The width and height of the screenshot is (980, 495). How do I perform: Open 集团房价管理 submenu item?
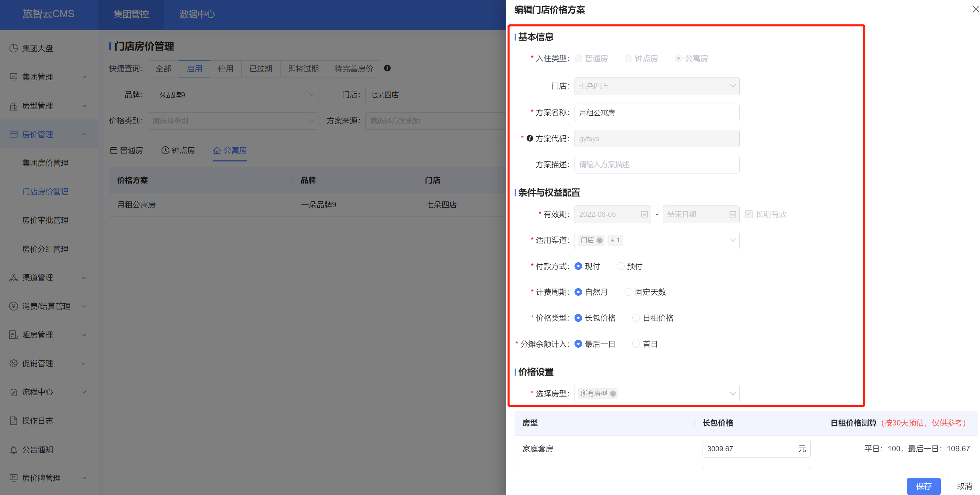45,163
